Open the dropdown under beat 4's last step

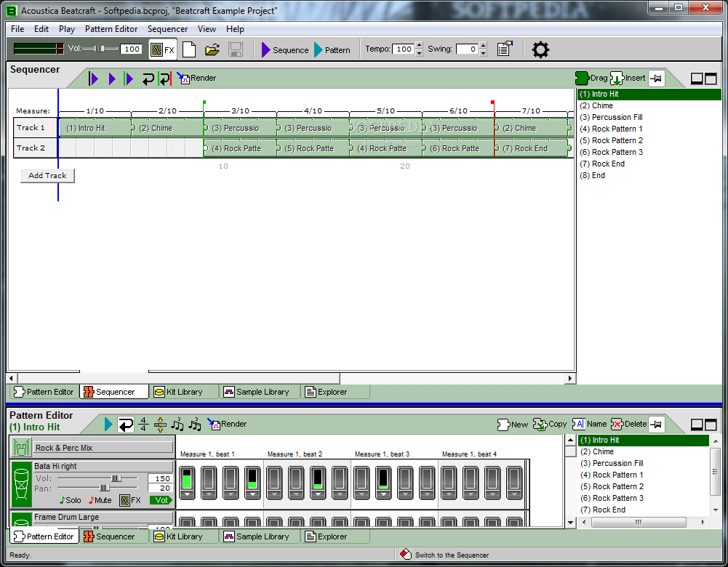pyautogui.click(x=514, y=494)
